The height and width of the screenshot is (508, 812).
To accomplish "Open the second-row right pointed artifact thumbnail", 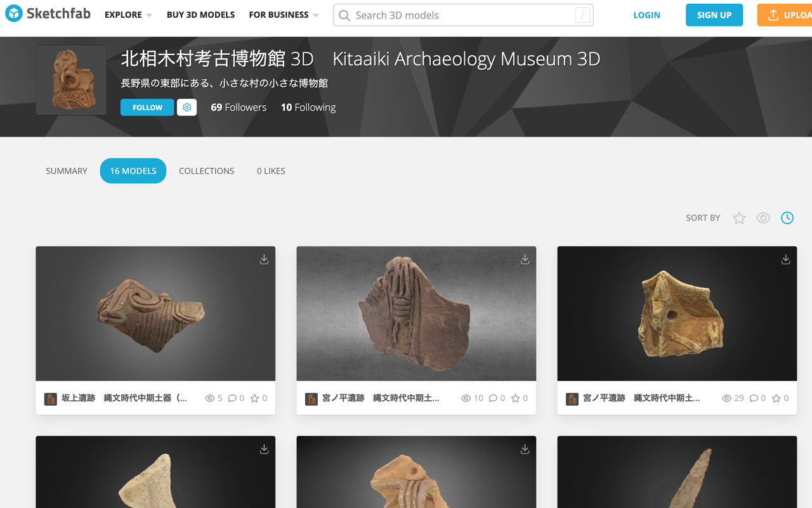I will (x=677, y=472).
